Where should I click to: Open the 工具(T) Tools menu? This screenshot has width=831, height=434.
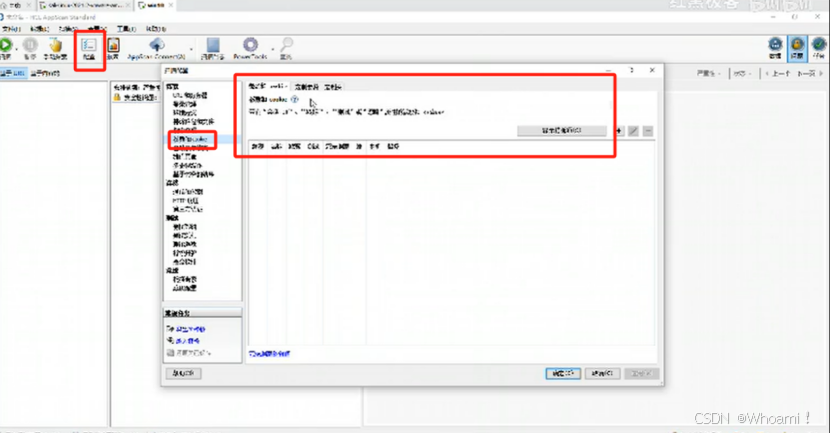(x=127, y=29)
